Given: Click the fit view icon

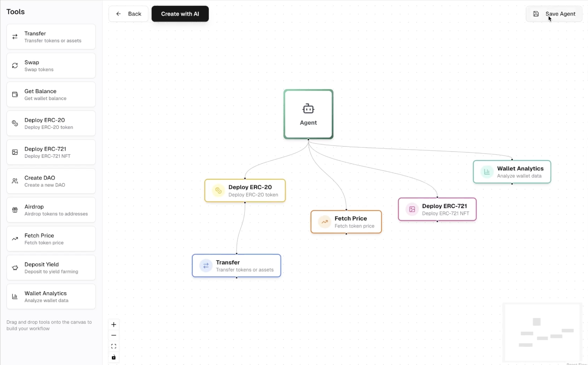Looking at the screenshot, I should point(114,346).
